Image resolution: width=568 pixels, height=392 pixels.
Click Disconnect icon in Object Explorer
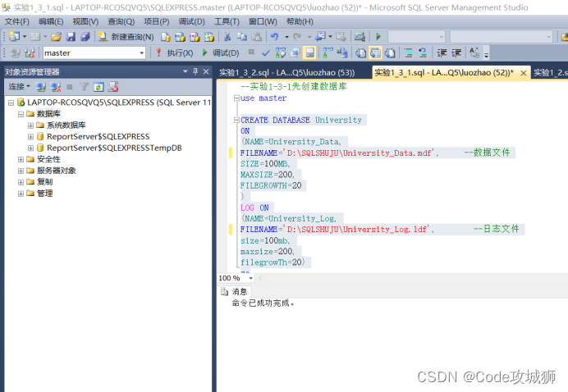tap(56, 87)
